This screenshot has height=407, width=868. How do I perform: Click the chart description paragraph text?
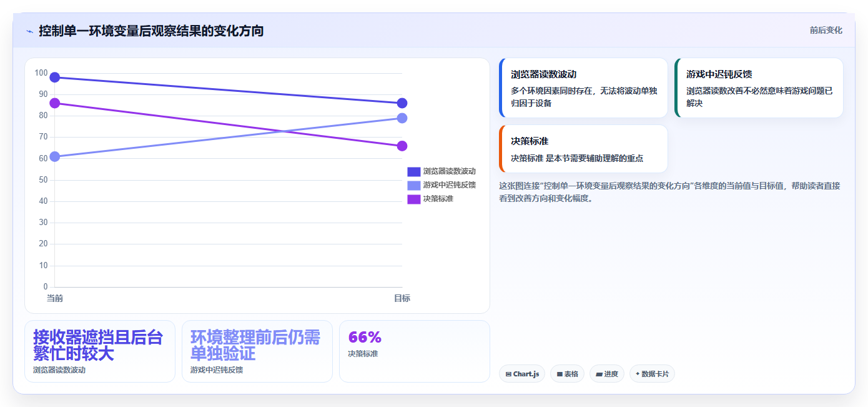669,192
